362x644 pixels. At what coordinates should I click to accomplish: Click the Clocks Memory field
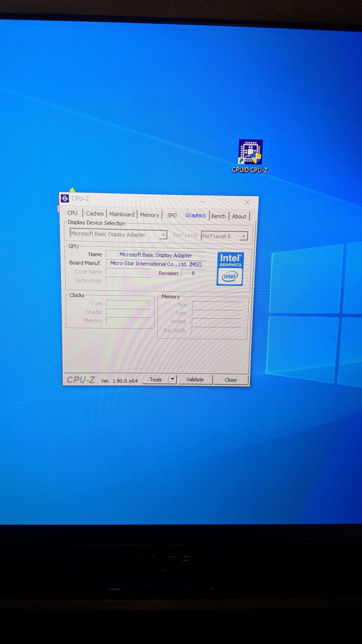(129, 320)
